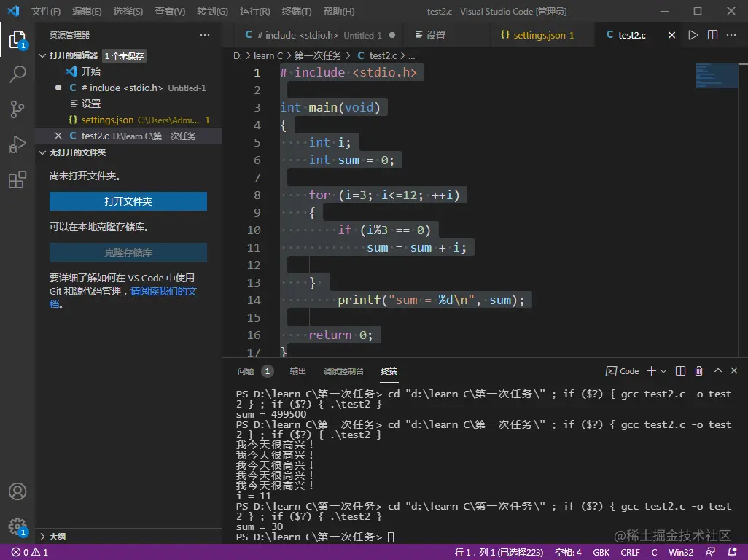
Task: Click the Clone Repository (克隆存储库) button
Action: tap(128, 252)
